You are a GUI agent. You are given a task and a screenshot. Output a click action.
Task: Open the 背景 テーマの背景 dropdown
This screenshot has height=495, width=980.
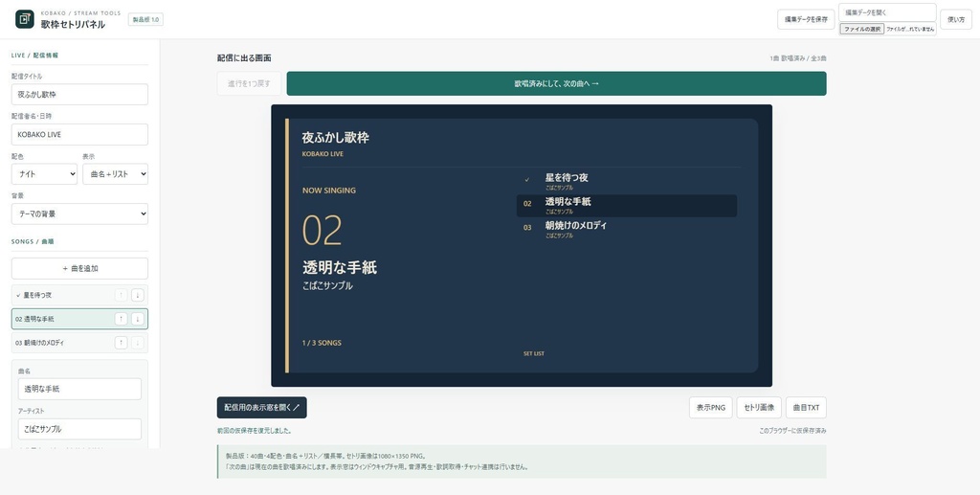point(79,214)
